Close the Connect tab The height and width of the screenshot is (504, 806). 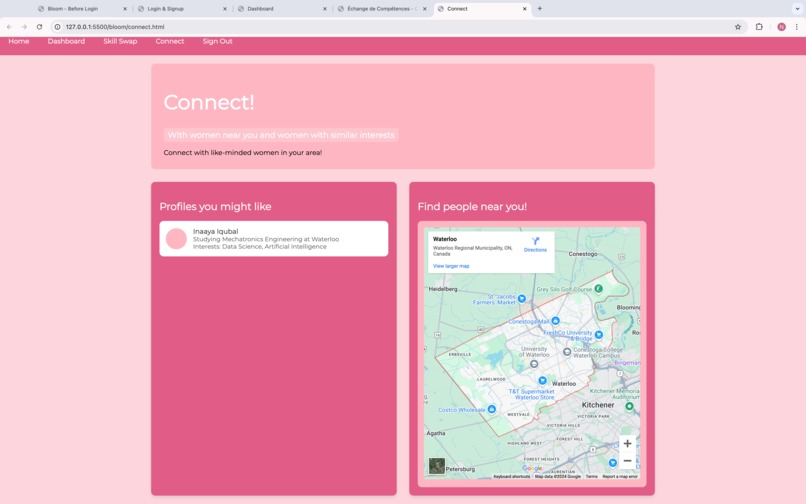[x=524, y=9]
